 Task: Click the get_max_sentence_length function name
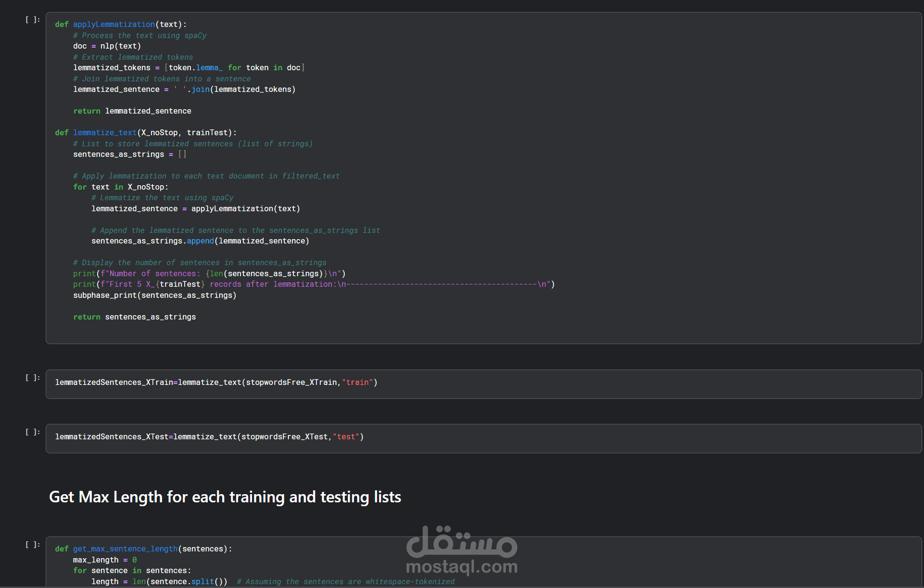tap(125, 549)
